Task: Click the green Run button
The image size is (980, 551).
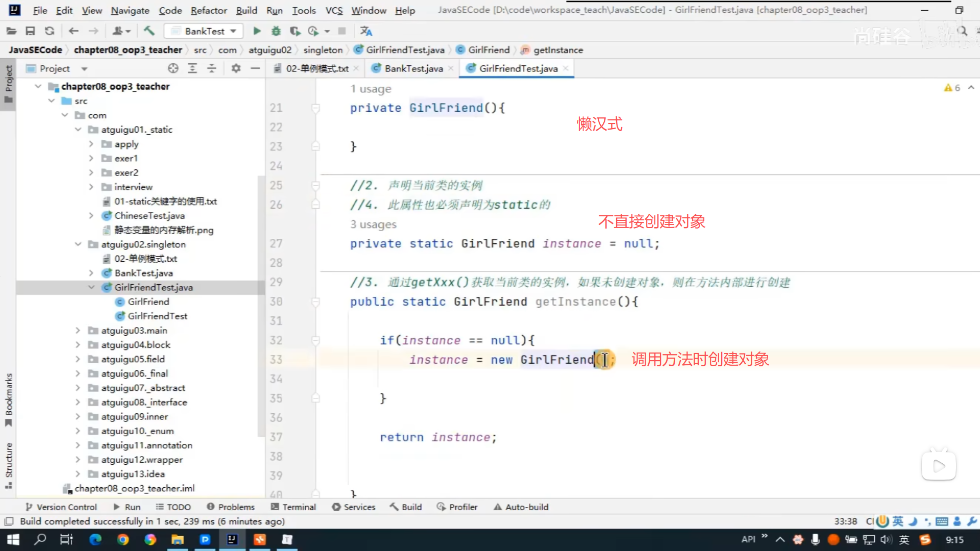Action: click(257, 31)
